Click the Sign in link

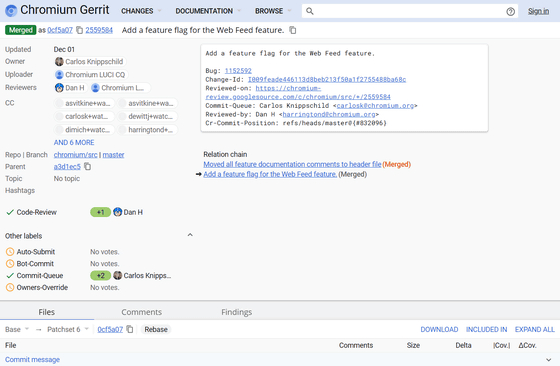[538, 11]
